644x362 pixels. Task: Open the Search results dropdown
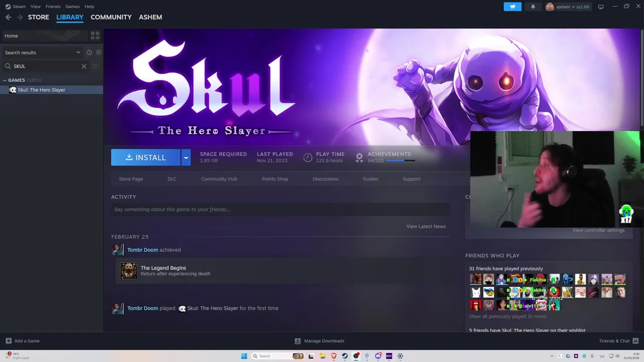42,52
